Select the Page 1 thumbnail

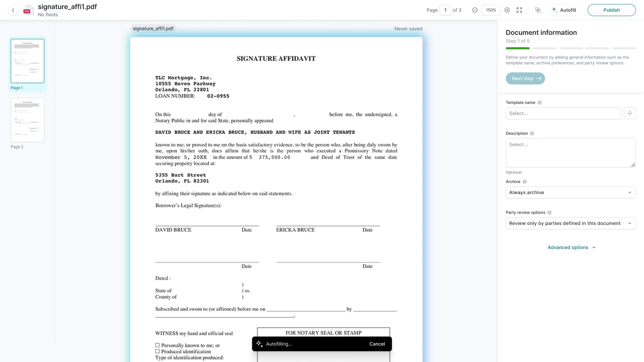tap(28, 61)
